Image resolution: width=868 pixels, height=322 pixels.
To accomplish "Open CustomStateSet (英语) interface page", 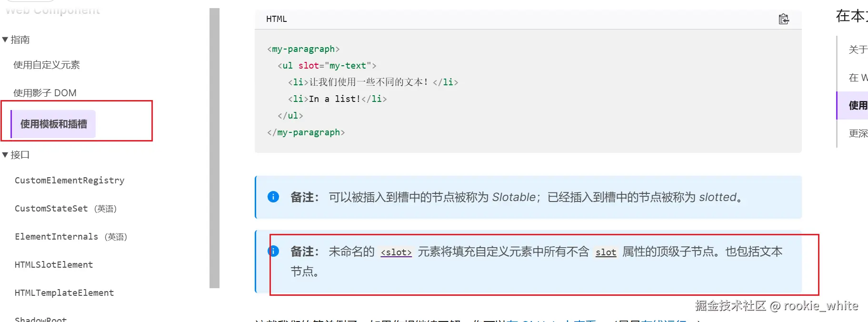I will (x=66, y=209).
